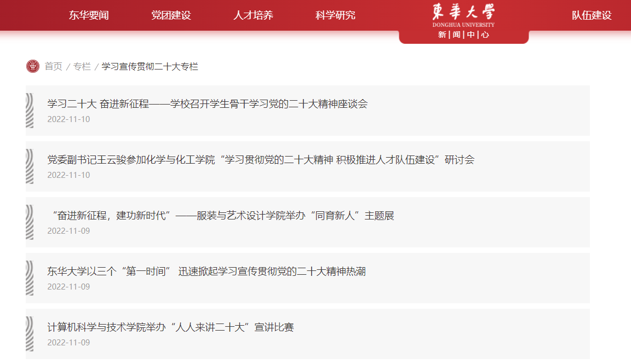Open the 东华要闻 menu
The height and width of the screenshot is (364, 631).
89,15
